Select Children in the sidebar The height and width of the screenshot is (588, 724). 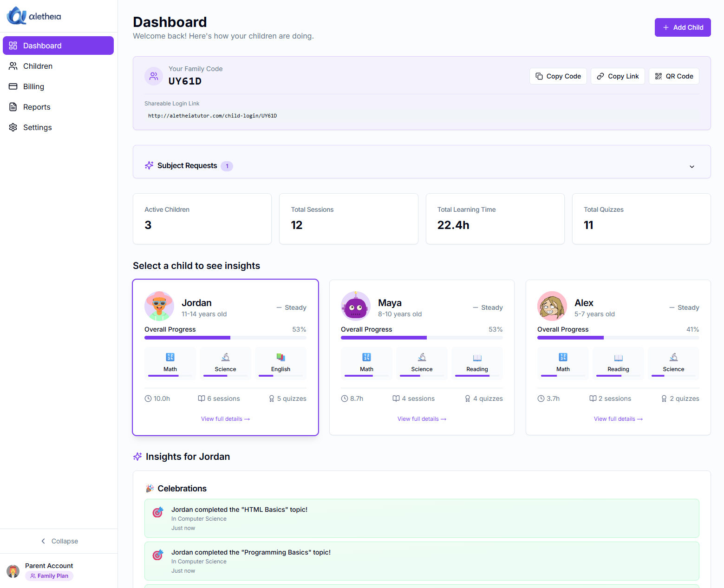click(13, 66)
